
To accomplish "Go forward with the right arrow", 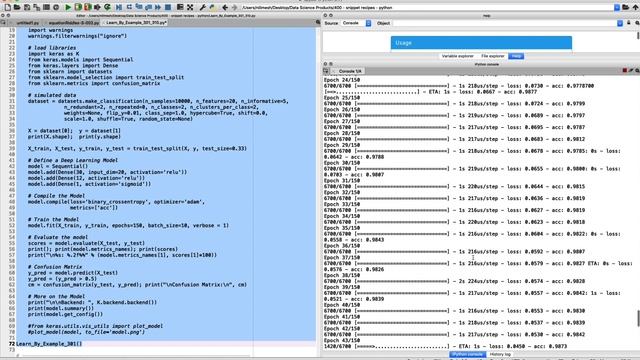I will tap(235, 7).
